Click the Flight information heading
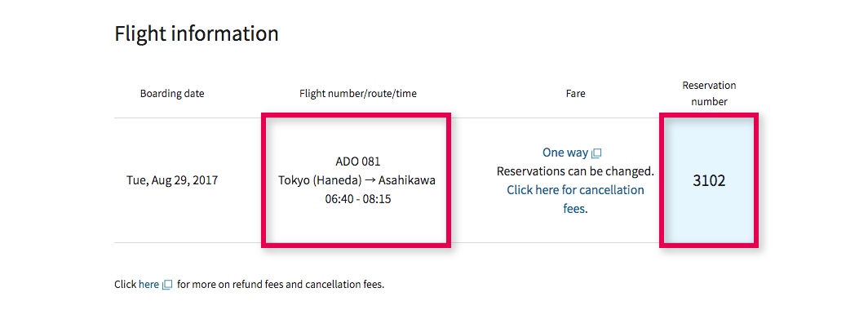This screenshot has height=310, width=868. tap(197, 33)
